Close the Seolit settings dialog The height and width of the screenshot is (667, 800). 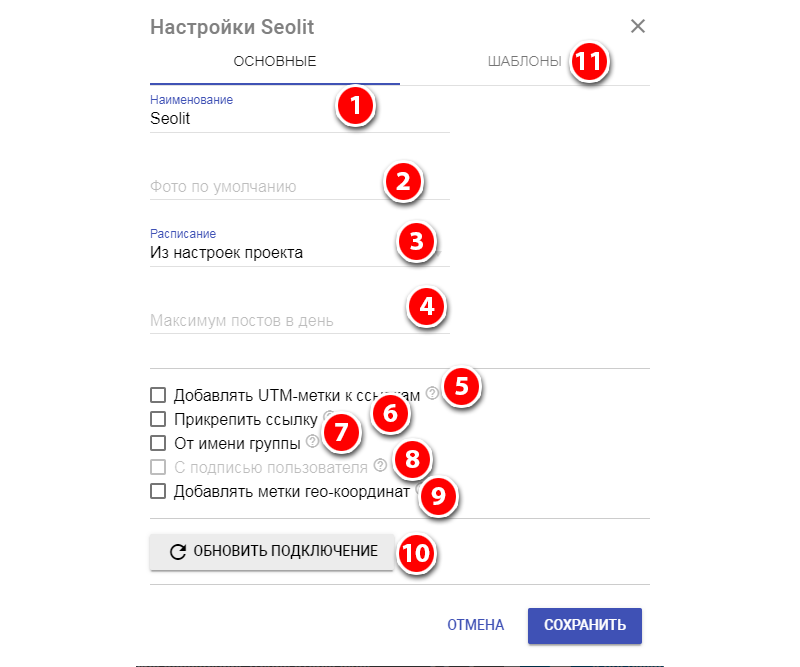coord(638,27)
